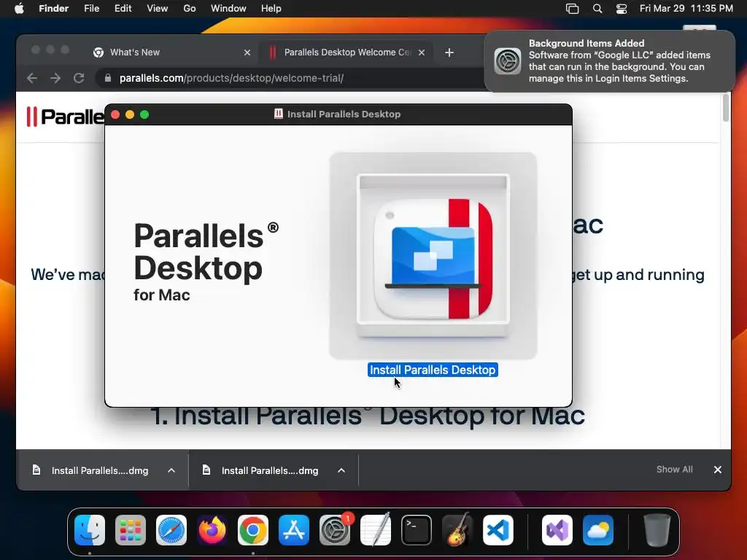View site info lock icon in Chrome

coord(108,78)
